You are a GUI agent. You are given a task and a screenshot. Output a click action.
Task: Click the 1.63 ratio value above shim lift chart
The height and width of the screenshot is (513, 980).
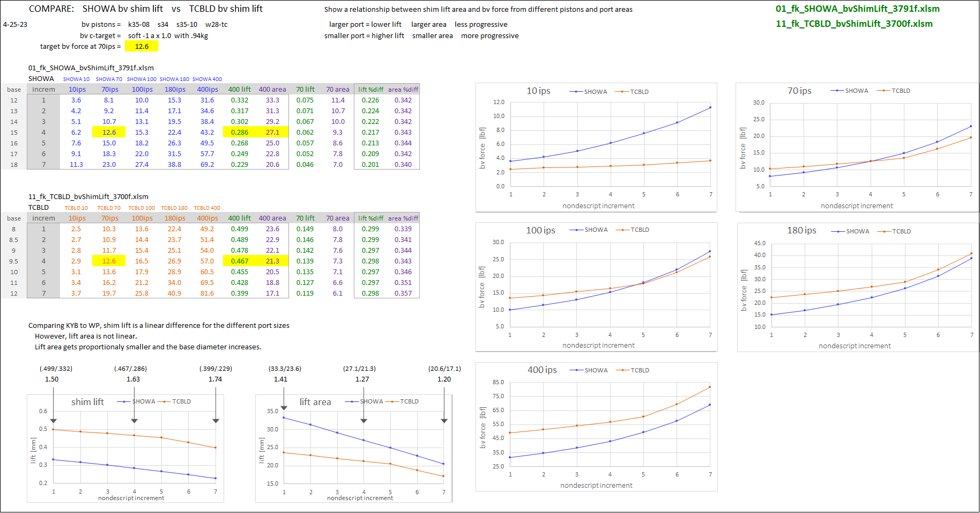coord(133,379)
